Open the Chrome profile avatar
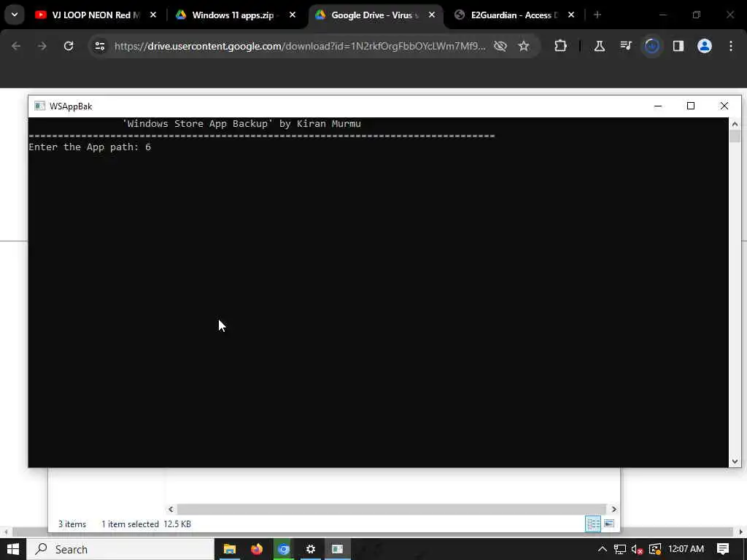 [704, 46]
